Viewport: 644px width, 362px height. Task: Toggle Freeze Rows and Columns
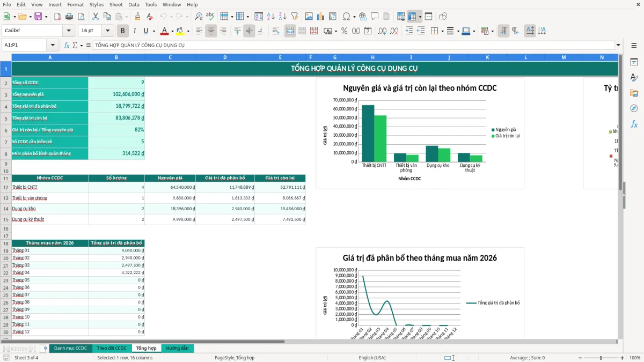pos(412,17)
